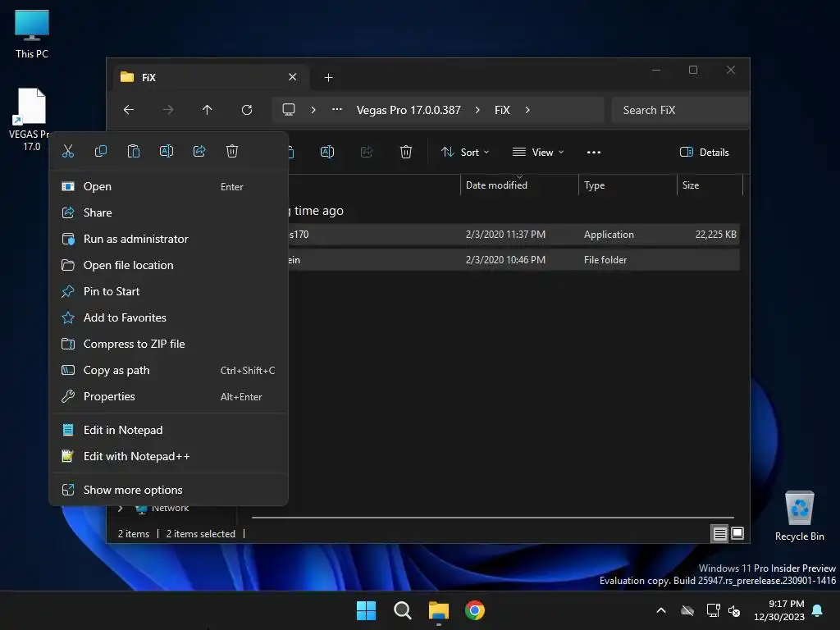Open See more toolbar options
The height and width of the screenshot is (630, 840).
[x=594, y=152]
